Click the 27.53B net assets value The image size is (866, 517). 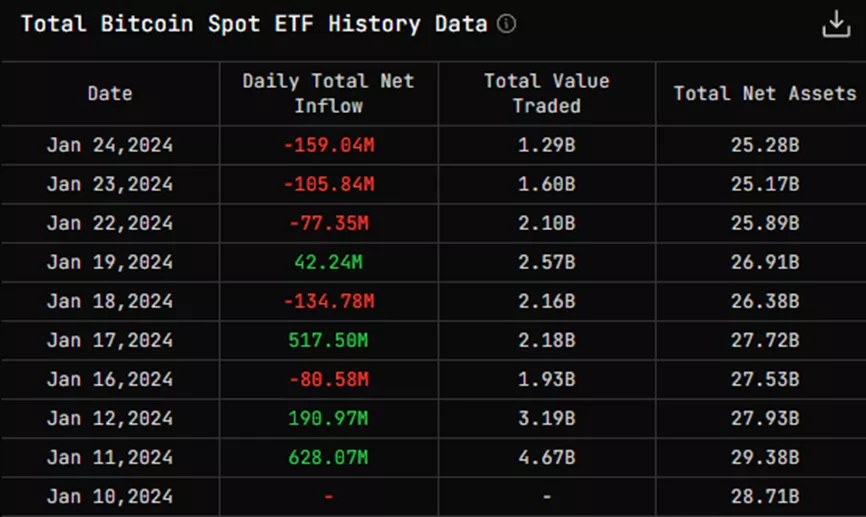point(765,379)
